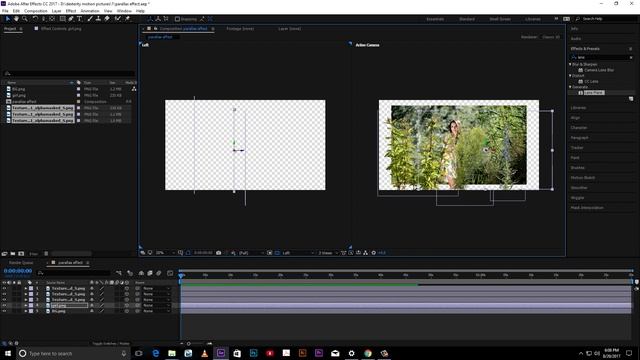Screen dimensions: 640x360
Task: Select the Pen tool
Action: [x=71, y=19]
